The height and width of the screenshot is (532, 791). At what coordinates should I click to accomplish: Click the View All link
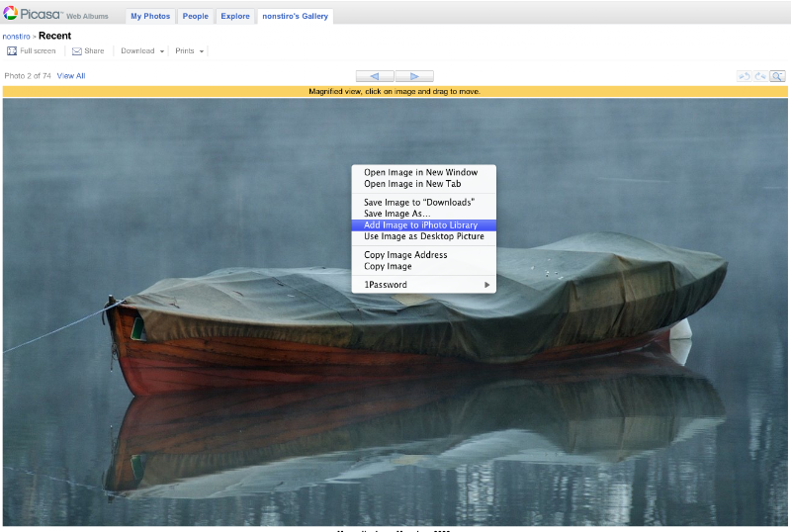[71, 76]
